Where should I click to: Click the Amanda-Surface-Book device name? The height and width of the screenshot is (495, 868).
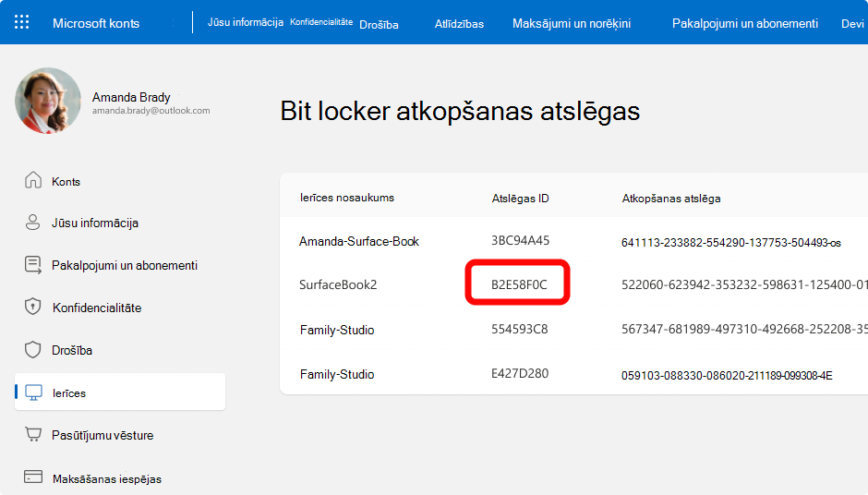coord(358,241)
